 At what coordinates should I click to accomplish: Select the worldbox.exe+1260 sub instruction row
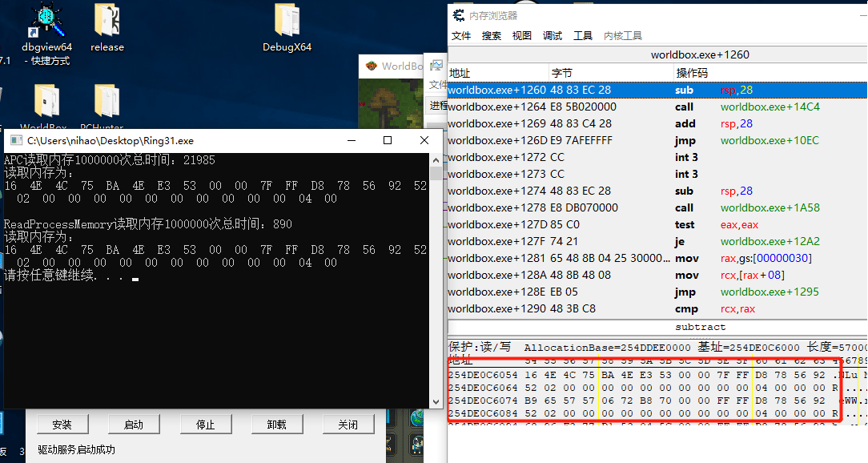(657, 90)
